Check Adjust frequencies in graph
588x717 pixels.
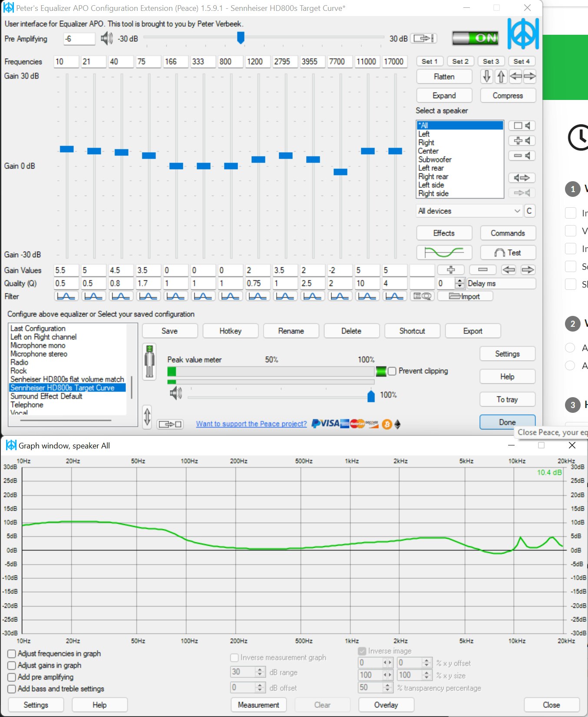tap(12, 654)
